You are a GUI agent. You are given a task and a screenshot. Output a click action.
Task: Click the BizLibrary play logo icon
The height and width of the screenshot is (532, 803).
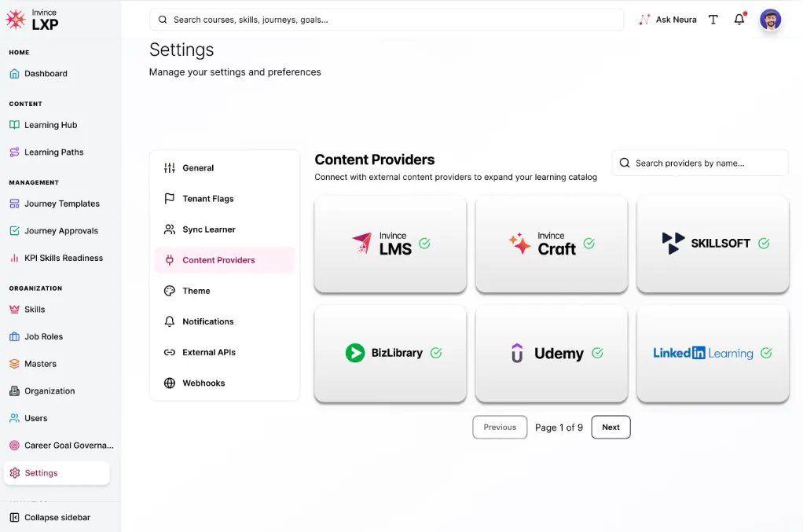click(x=355, y=353)
